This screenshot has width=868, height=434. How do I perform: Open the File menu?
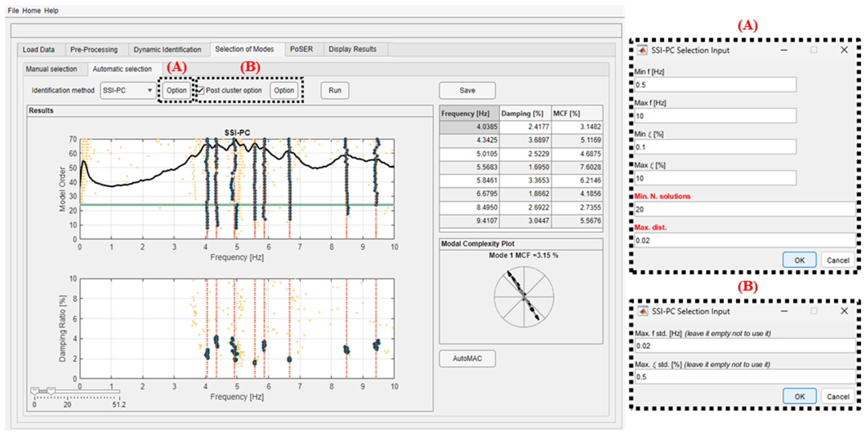point(13,11)
